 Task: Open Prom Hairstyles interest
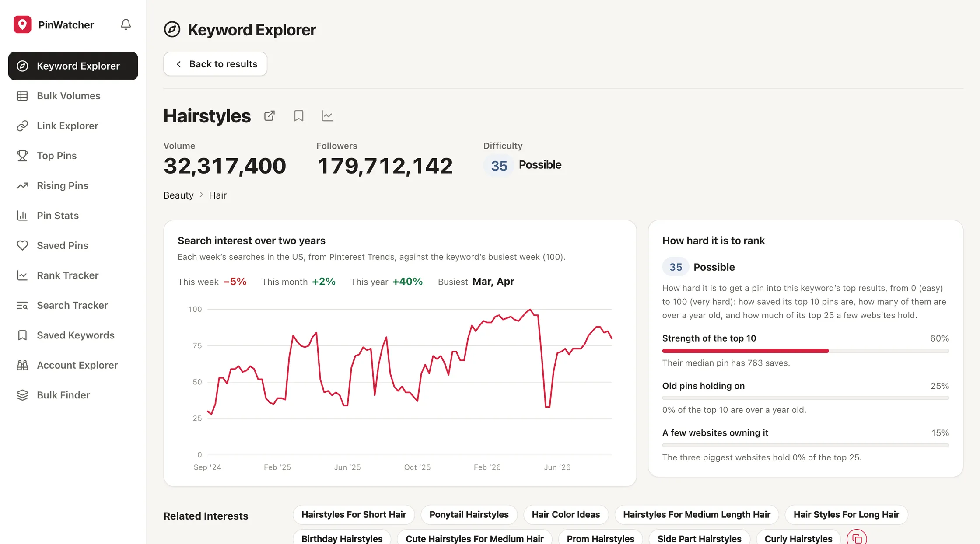[600, 538]
